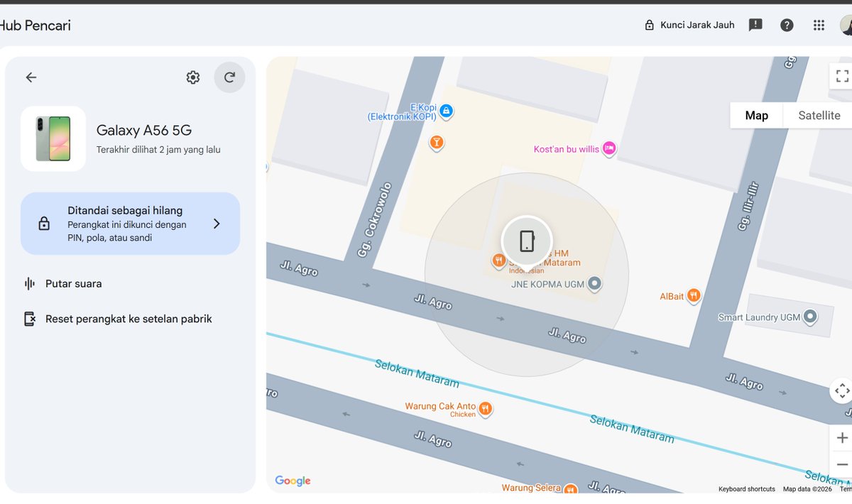
Task: Click the Google logo on map
Action: pos(293,481)
